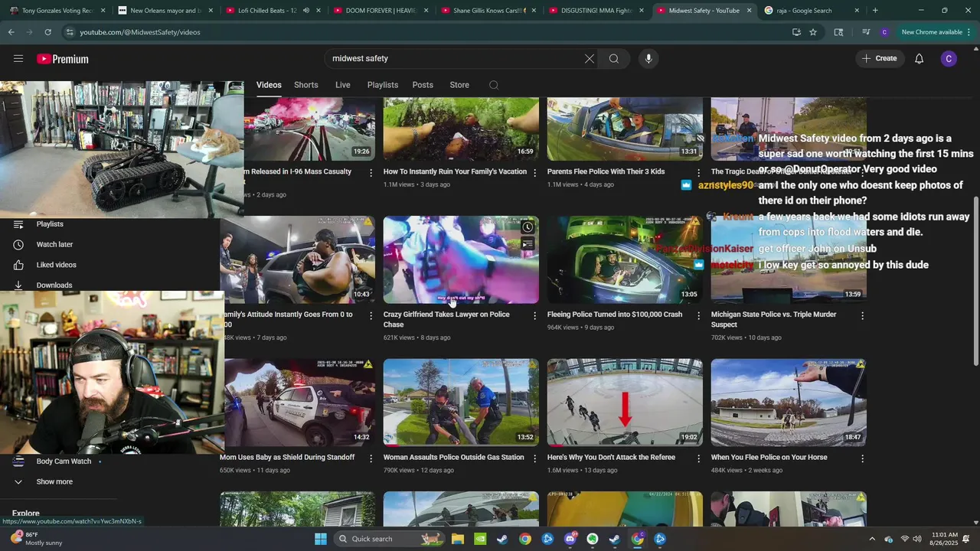Open the YouTube hamburger guide menu
The height and width of the screenshot is (551, 980).
click(x=18, y=59)
